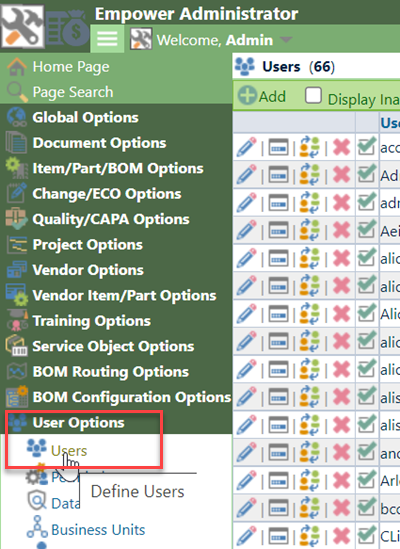400x549 pixels.
Task: Click the 'Alic' username cell
Action: point(390,314)
